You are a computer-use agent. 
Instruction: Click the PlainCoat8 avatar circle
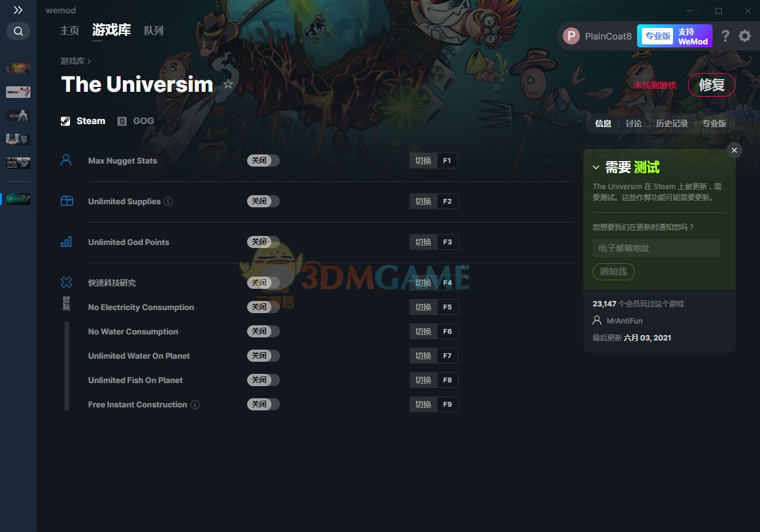(571, 36)
